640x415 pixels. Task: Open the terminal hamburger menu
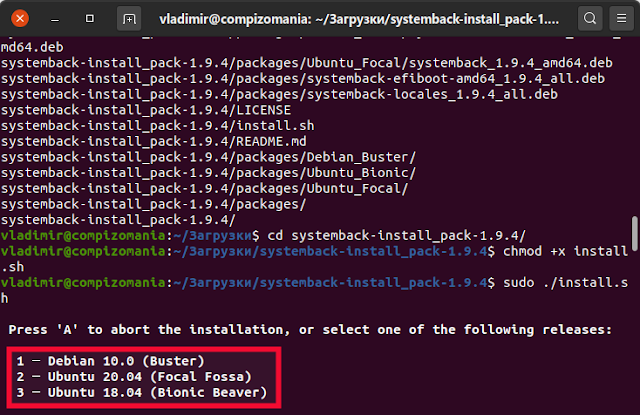tap(621, 18)
